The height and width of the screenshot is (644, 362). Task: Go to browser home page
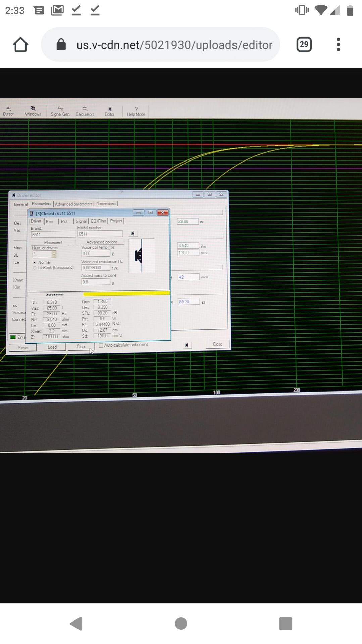20,44
